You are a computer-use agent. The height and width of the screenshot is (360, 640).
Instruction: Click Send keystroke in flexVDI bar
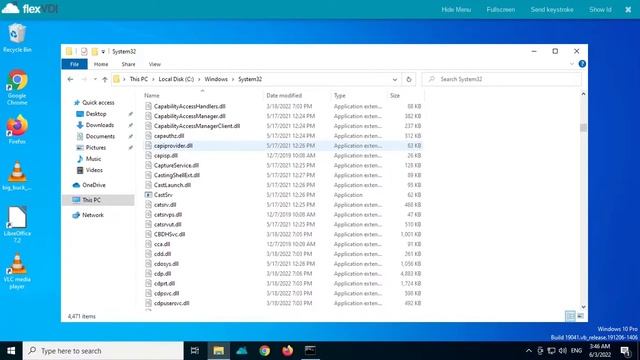pos(552,9)
